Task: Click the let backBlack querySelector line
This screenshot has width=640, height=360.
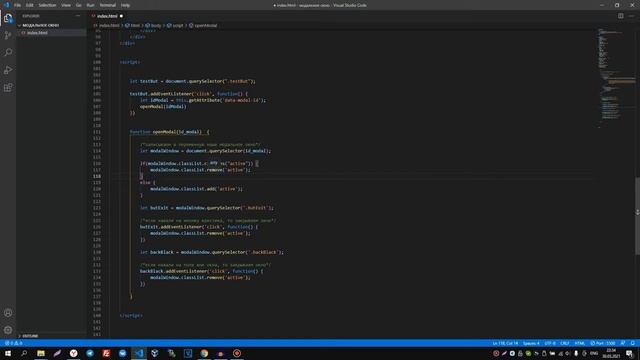Action: pyautogui.click(x=211, y=252)
